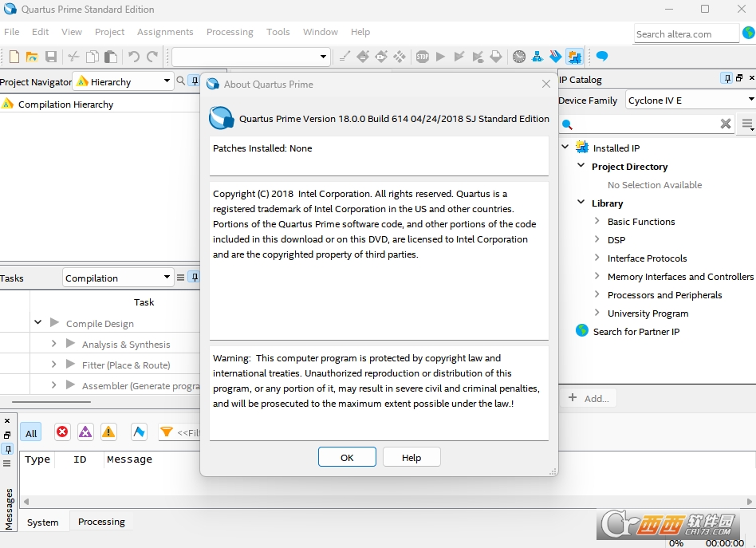Open the Device Family Cyclone IV E dropdown
Viewport: 756px width, 548px height.
[x=691, y=100]
